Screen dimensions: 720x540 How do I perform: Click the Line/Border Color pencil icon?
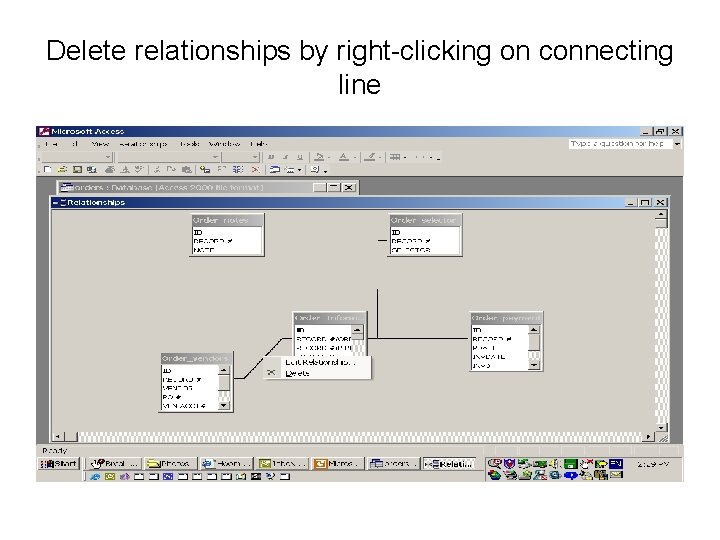370,157
